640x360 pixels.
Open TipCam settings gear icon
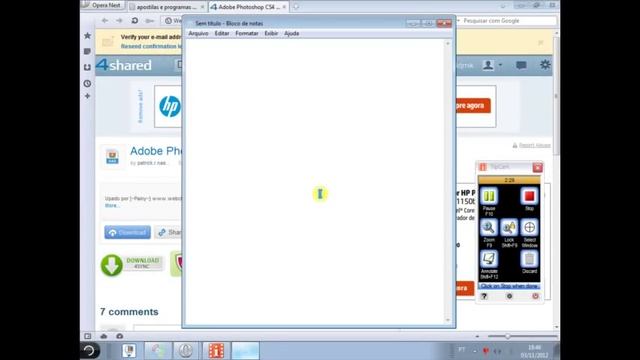coord(509,296)
